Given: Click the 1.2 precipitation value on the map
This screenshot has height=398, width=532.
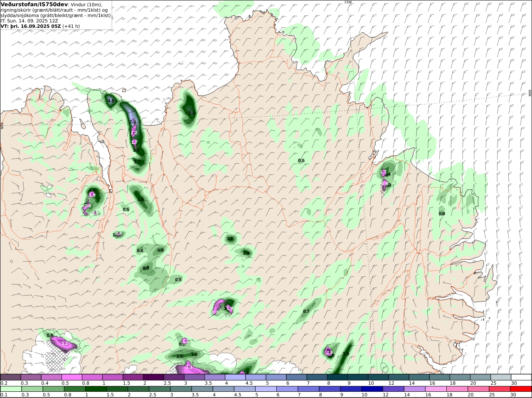Looking at the screenshot, I should tap(64, 344).
